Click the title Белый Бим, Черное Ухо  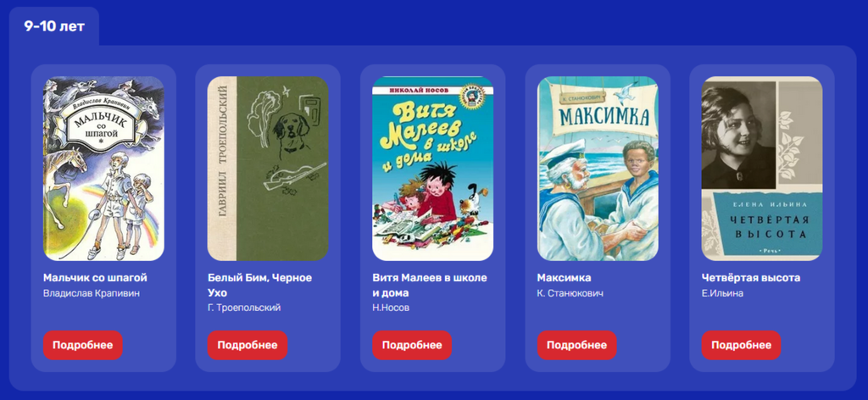coord(259,285)
